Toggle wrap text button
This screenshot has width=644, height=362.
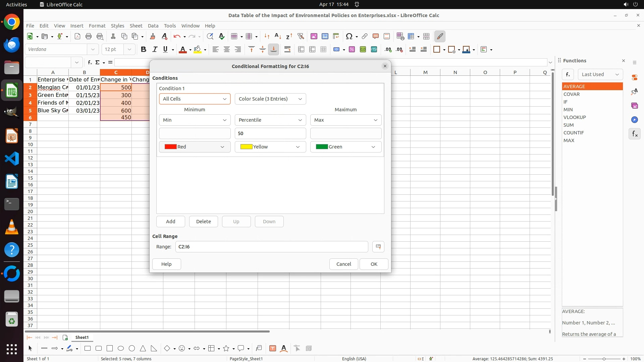[287, 50]
